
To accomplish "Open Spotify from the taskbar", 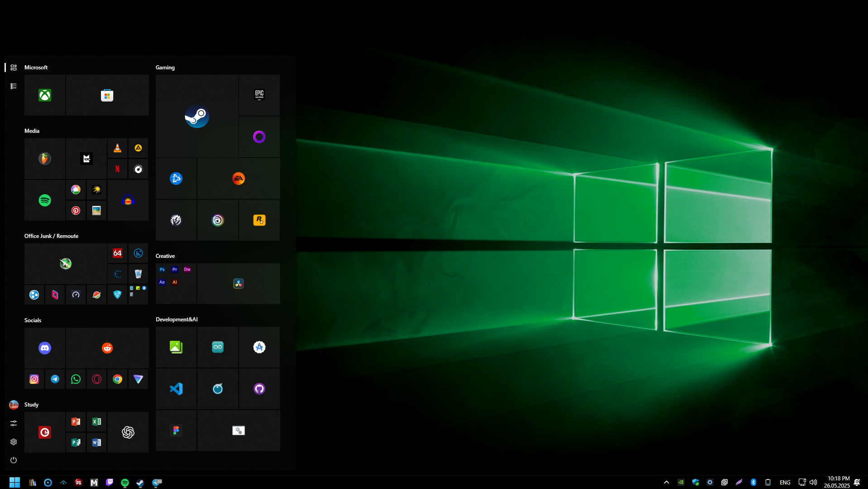I will coord(125,482).
